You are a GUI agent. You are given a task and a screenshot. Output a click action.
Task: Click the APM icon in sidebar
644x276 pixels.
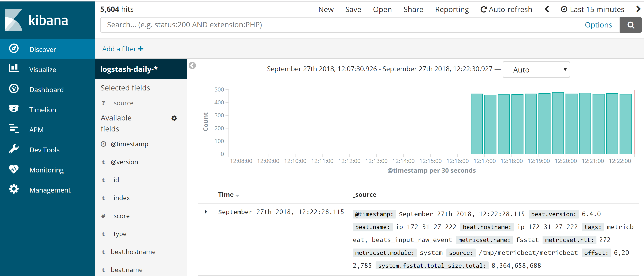14,128
